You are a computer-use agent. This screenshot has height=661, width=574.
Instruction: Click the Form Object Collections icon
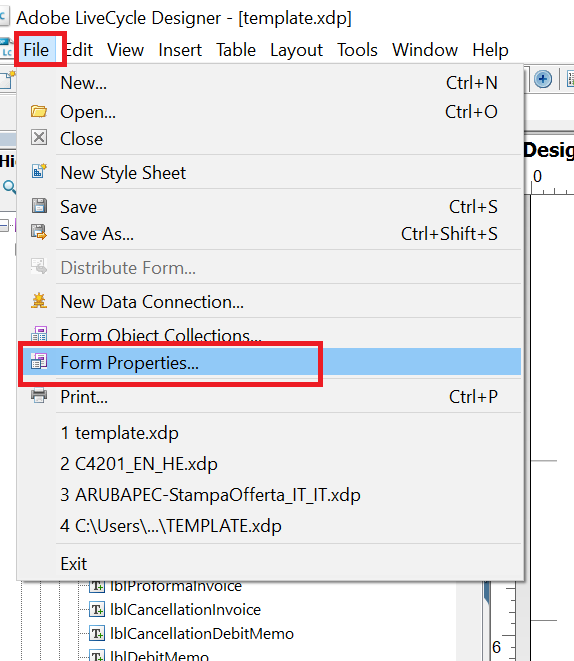39,334
